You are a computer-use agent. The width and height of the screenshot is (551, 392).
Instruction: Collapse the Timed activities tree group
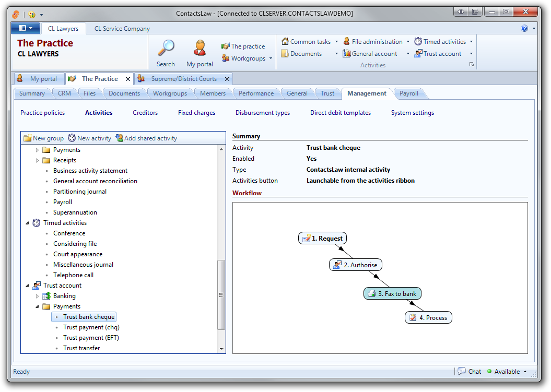pyautogui.click(x=28, y=223)
